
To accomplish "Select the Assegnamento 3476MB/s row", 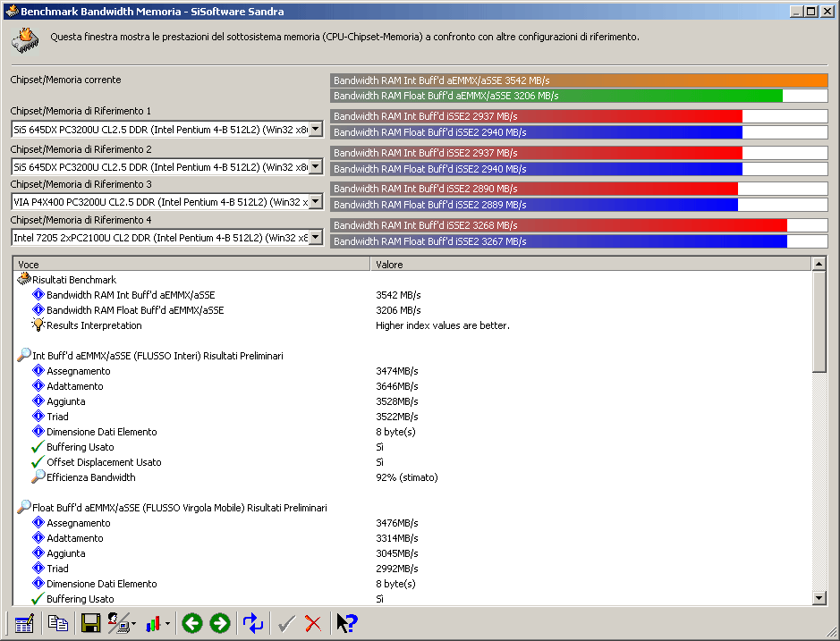I will 412,523.
